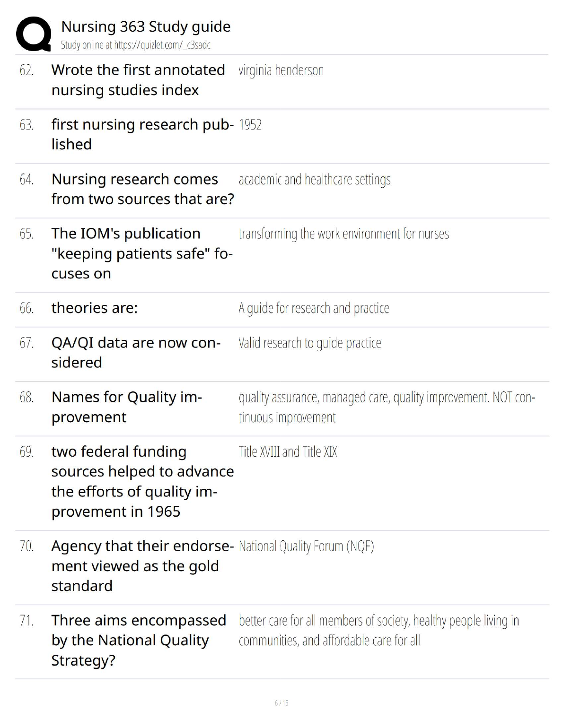The width and height of the screenshot is (563, 728).
Task: Click the IOM's publication question
Action: [141, 253]
